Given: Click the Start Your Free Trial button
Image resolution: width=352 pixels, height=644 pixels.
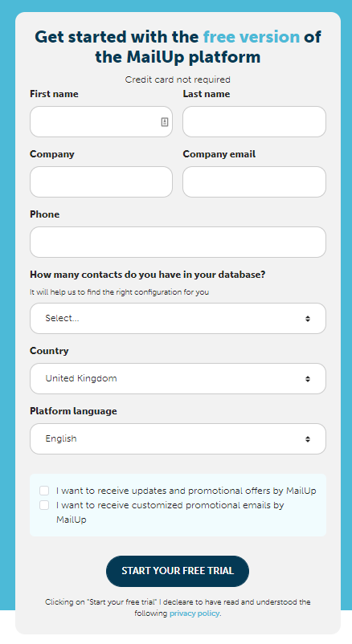Looking at the screenshot, I should [x=178, y=571].
